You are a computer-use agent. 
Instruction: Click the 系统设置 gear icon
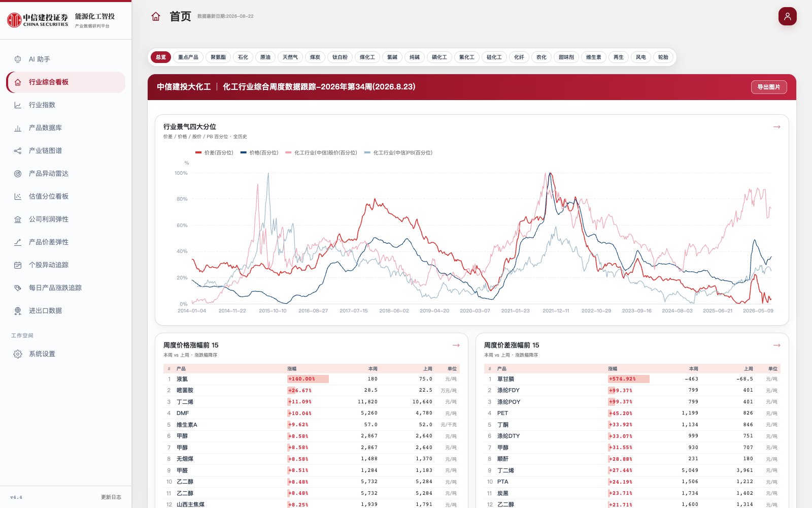[x=18, y=354]
